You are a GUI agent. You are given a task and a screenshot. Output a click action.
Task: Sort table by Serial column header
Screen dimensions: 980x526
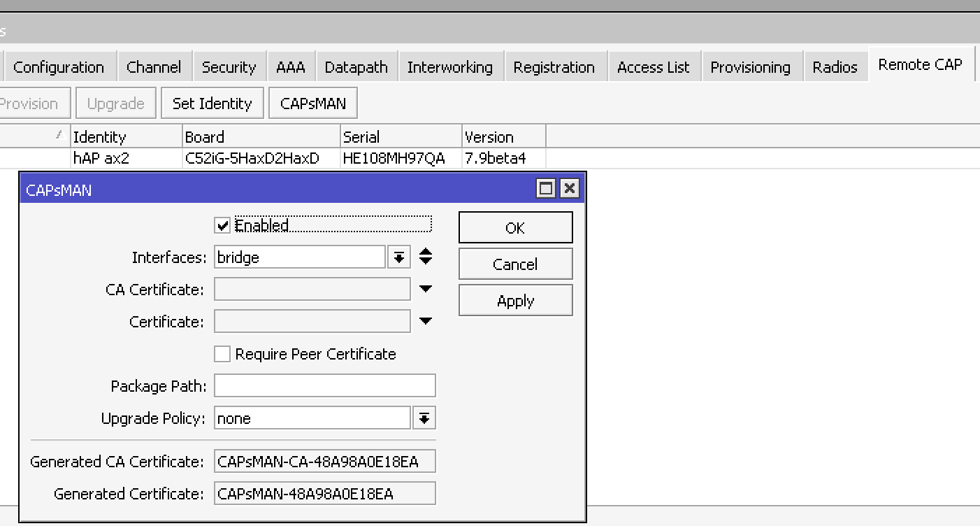401,137
